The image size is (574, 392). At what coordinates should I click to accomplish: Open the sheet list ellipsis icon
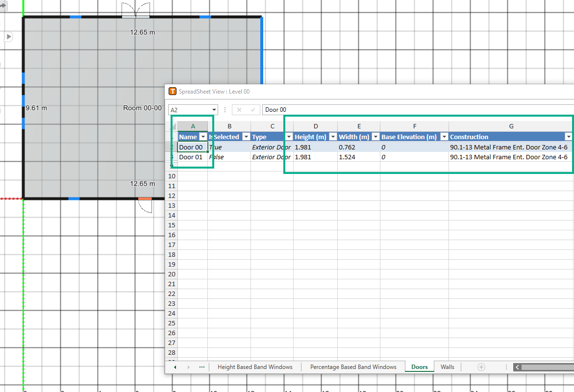[x=201, y=367]
